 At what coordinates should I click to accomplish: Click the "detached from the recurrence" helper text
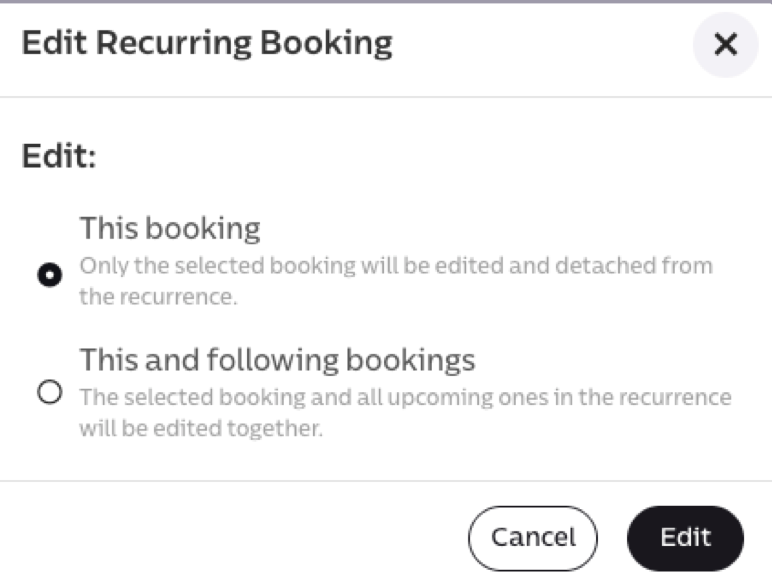[158, 298]
